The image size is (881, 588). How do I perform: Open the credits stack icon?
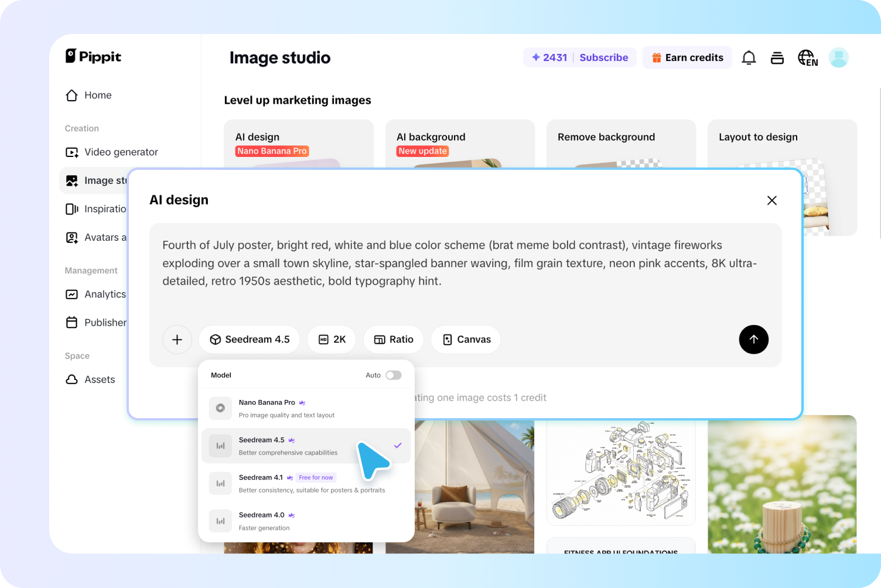[x=777, y=58]
